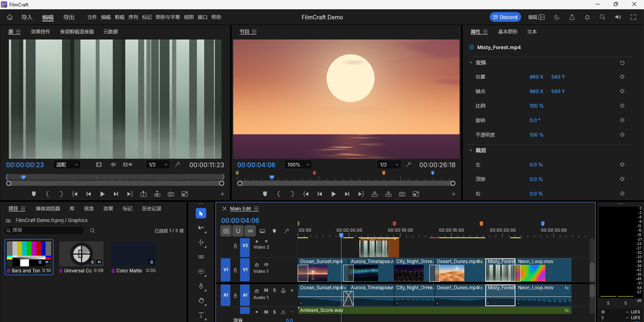This screenshot has height=322, width=644.
Task: Select the Hand tool
Action: pyautogui.click(x=201, y=301)
